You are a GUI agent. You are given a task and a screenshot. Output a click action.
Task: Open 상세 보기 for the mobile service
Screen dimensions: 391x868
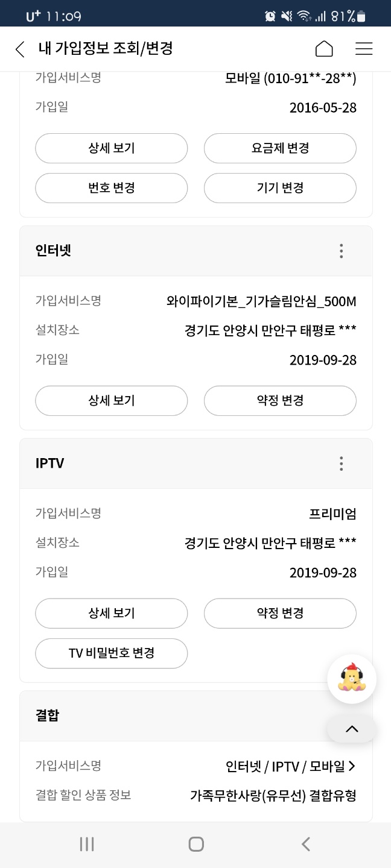point(112,148)
